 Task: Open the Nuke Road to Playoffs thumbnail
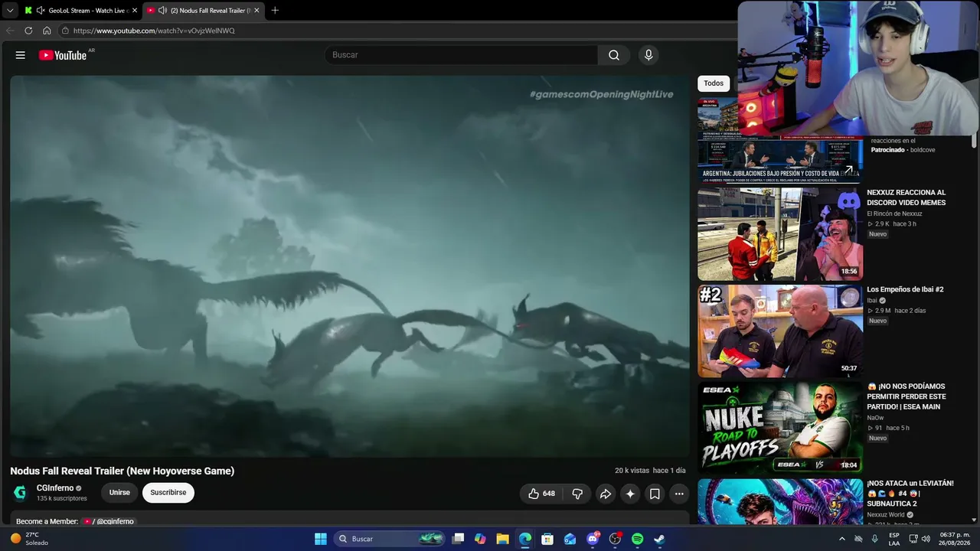780,428
